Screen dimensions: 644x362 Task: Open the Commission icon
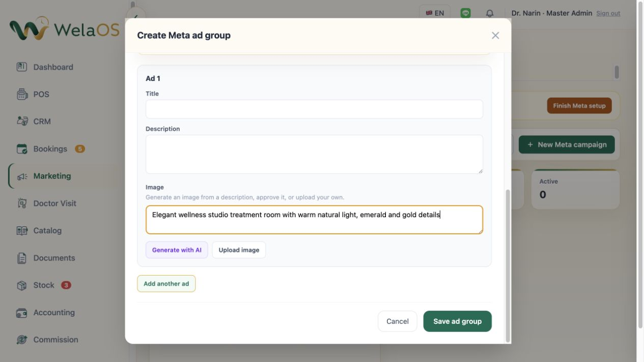coord(22,340)
